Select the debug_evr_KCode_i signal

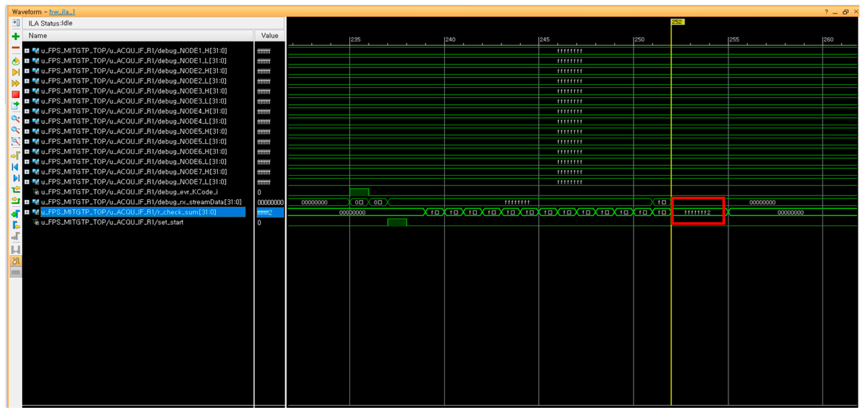coord(129,192)
